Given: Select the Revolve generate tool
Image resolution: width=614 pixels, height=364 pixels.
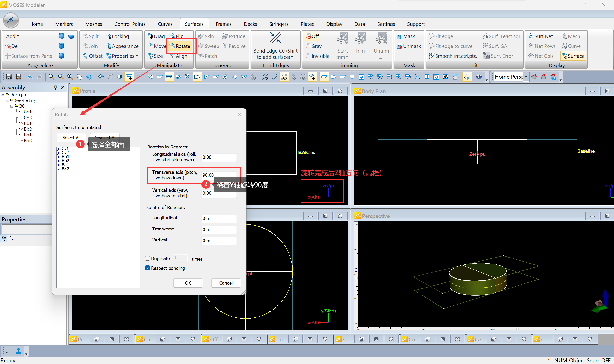Looking at the screenshot, I should [x=234, y=46].
